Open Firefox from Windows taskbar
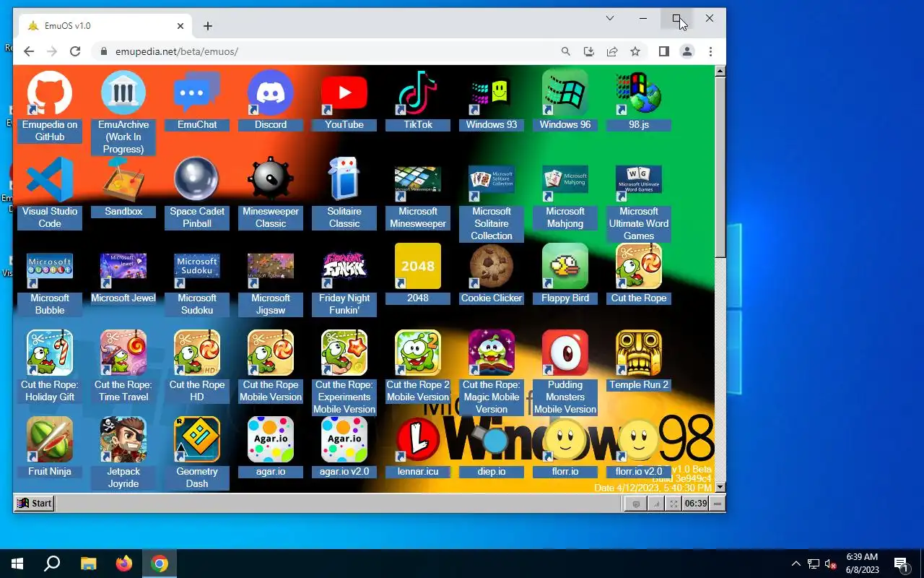924x578 pixels. tap(124, 564)
